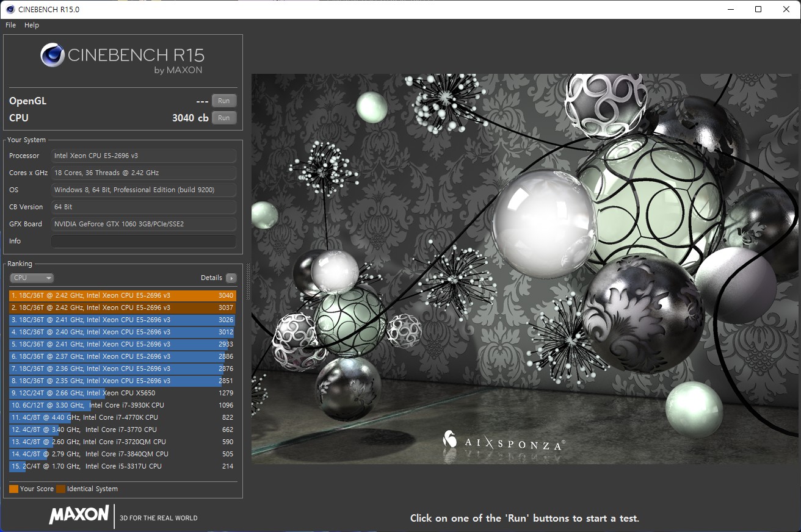Select ranking row 6 with score 2886
The width and height of the screenshot is (801, 532).
[x=122, y=356]
